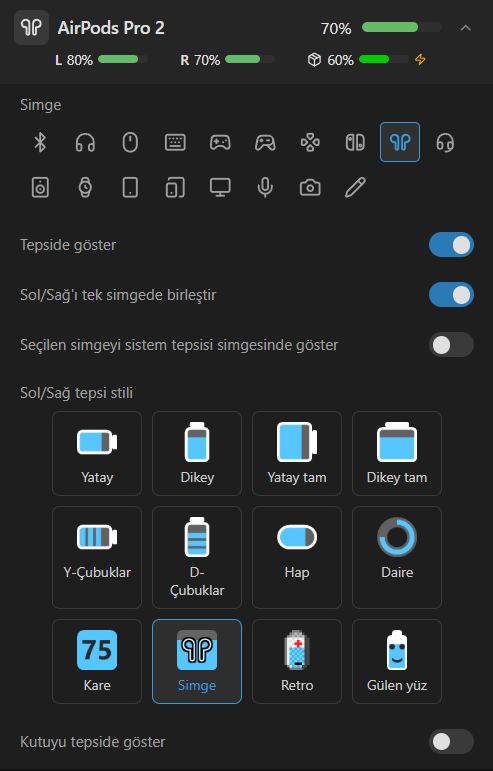The width and height of the screenshot is (493, 771).
Task: Click the AirPods Pro 2 device name
Action: (111, 28)
